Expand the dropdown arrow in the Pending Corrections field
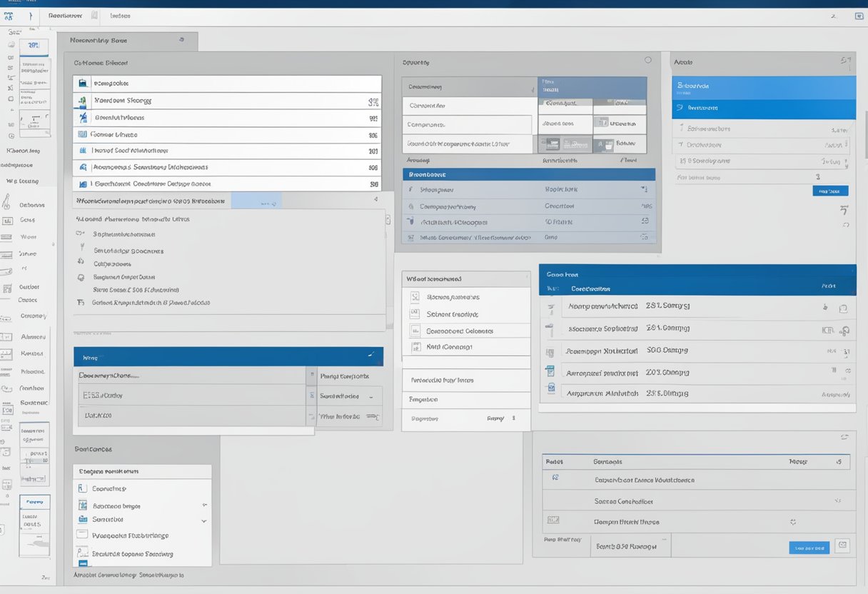This screenshot has height=594, width=868. coord(370,396)
